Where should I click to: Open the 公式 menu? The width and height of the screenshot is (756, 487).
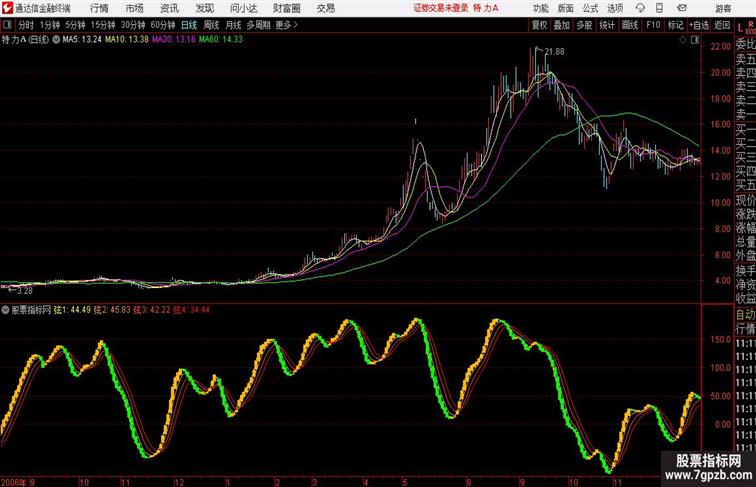click(590, 8)
